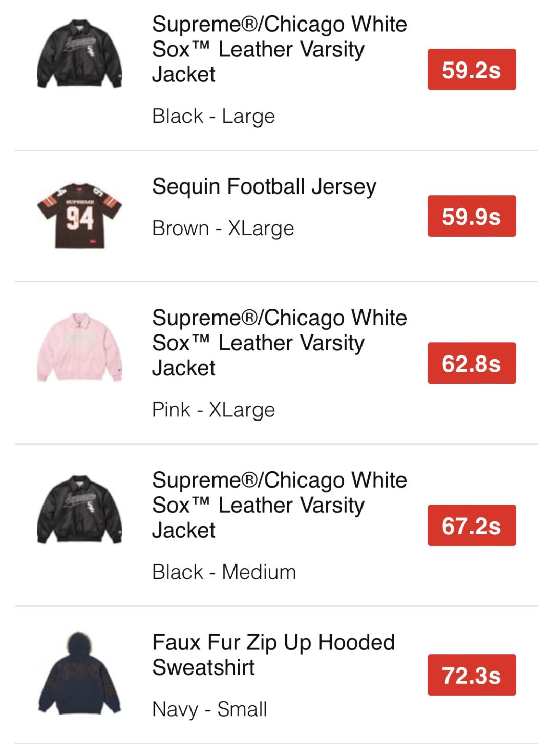Click the jacket title above Pink - XLarge

click(279, 343)
